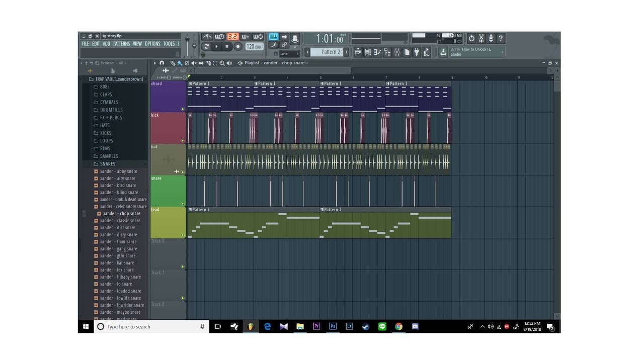This screenshot has height=362, width=644.
Task: Click the content library download icon
Action: [443, 52]
